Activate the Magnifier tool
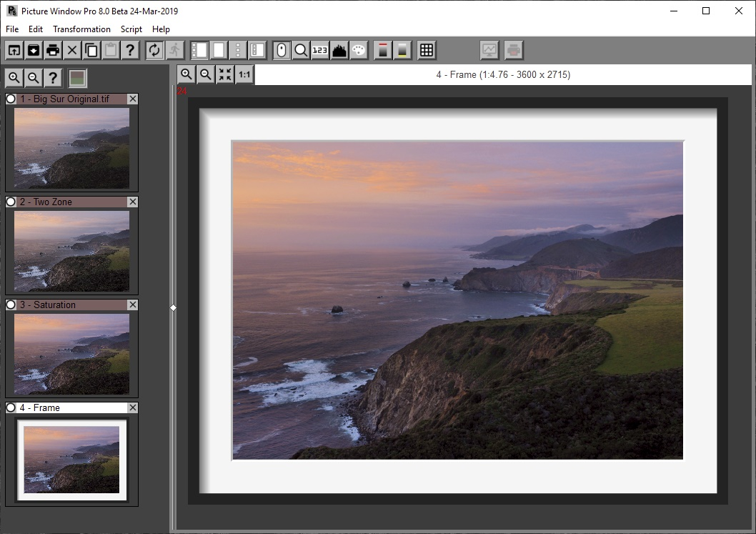 click(x=301, y=50)
